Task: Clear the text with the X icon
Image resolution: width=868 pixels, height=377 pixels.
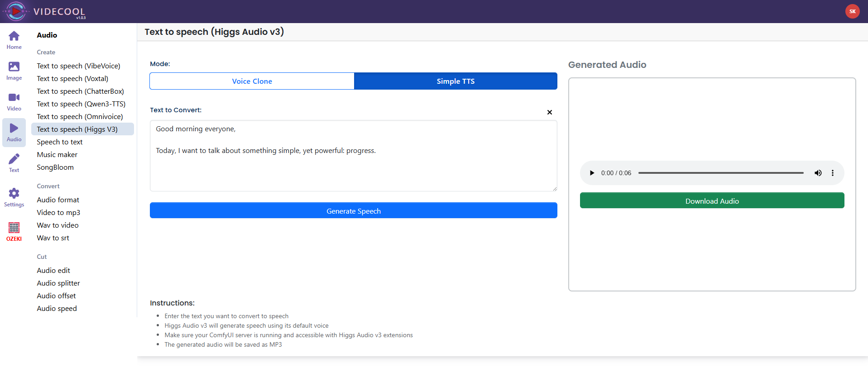Action: coord(549,112)
